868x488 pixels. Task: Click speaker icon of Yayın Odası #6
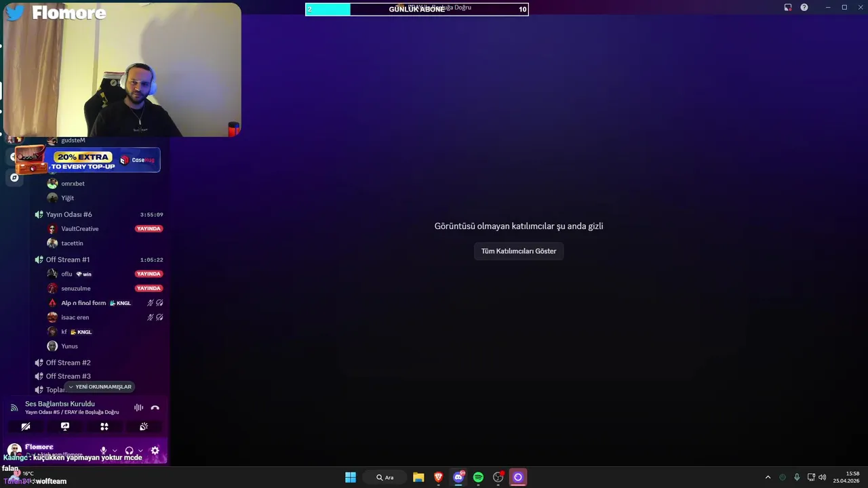[x=39, y=214]
